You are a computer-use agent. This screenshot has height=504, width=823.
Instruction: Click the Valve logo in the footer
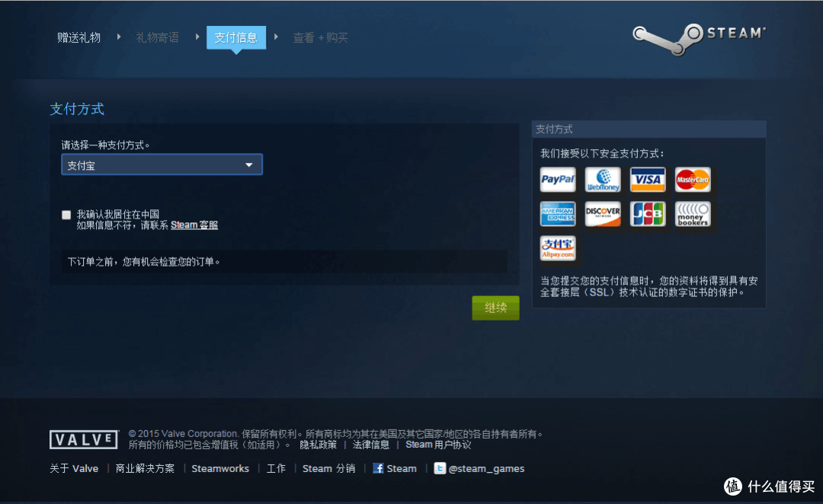[x=84, y=439]
